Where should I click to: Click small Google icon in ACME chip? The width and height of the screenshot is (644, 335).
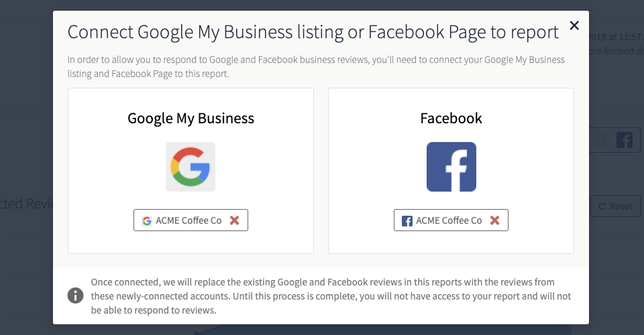tap(147, 220)
